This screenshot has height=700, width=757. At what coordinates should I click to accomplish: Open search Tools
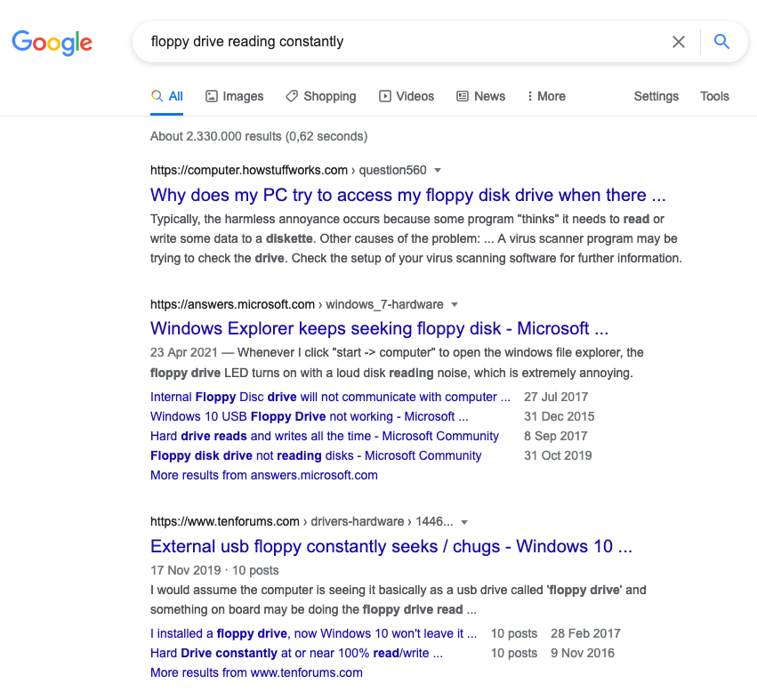(x=714, y=97)
